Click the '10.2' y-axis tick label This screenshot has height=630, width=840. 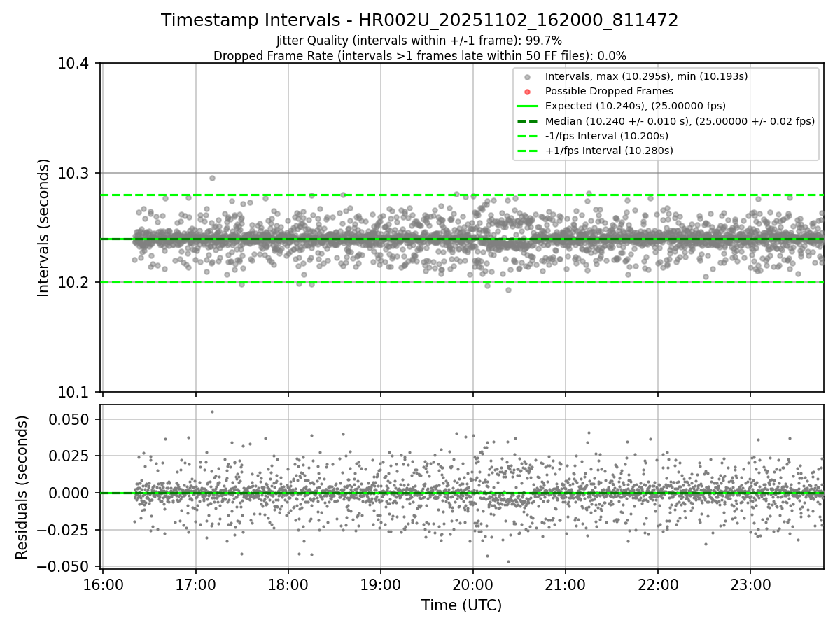pos(74,282)
